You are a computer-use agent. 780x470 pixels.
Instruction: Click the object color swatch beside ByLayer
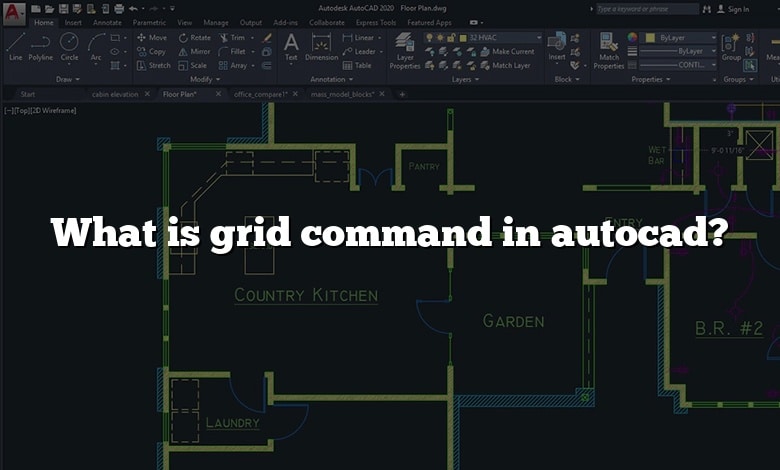coord(650,38)
